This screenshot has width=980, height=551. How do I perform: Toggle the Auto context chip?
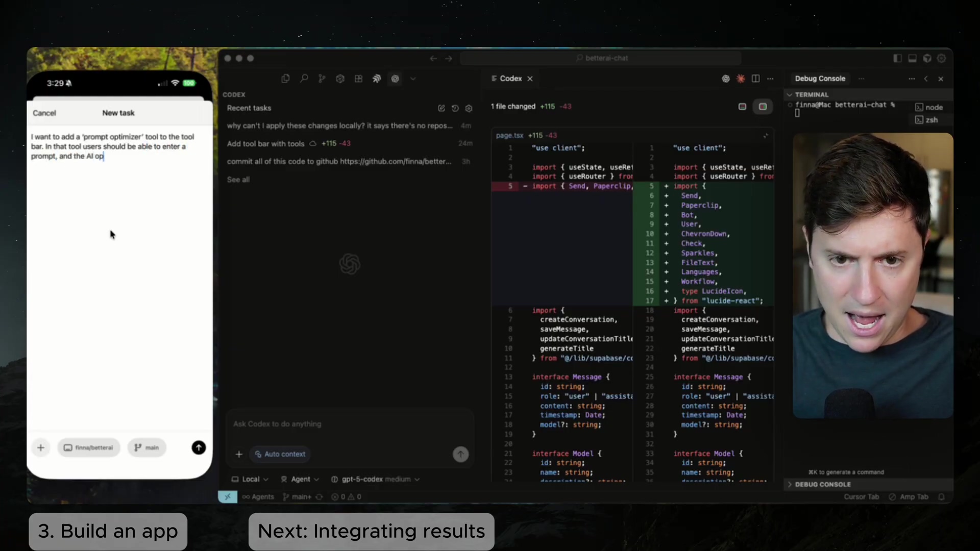tap(280, 454)
